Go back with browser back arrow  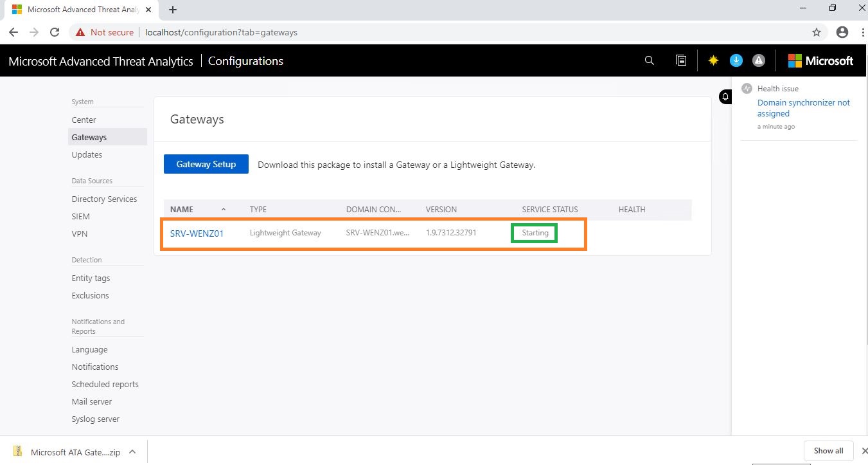13,32
